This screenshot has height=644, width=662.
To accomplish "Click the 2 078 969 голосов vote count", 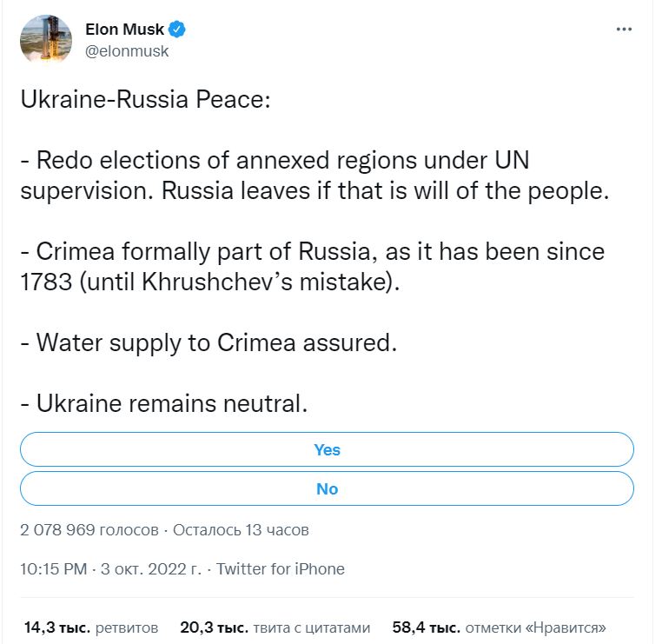I will click(89, 529).
